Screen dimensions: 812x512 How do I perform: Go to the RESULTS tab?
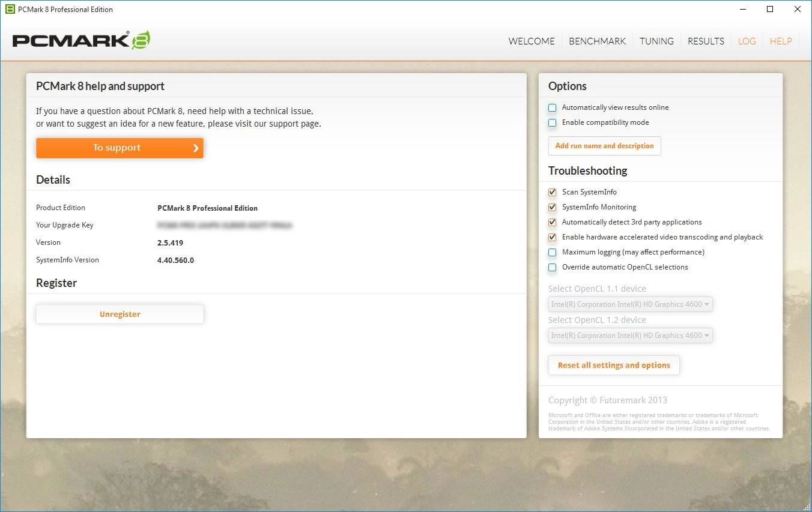pyautogui.click(x=706, y=41)
